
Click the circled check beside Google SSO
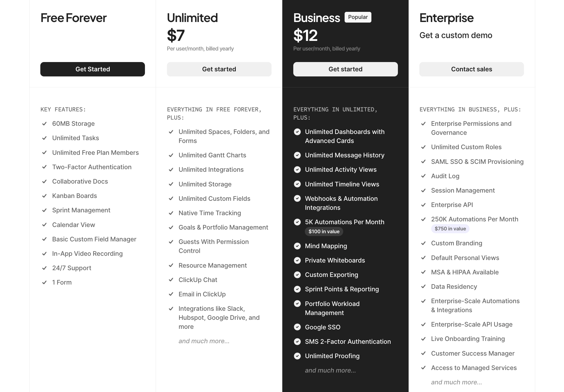(x=297, y=327)
